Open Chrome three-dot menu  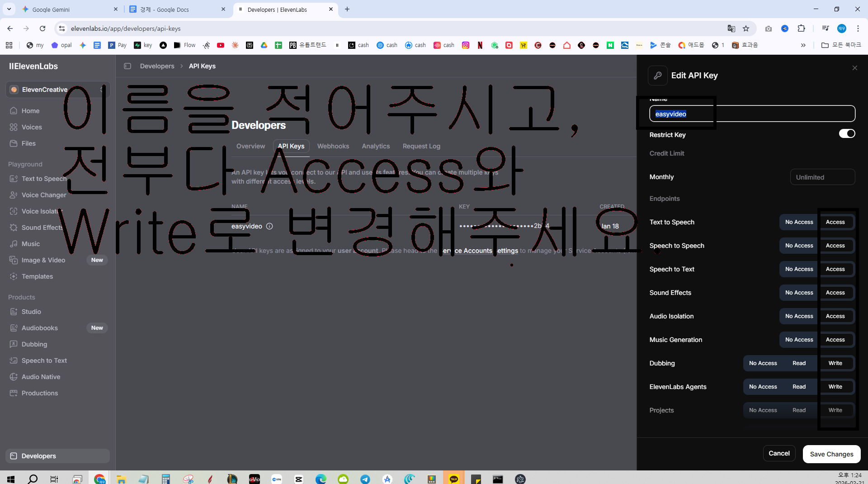click(858, 28)
